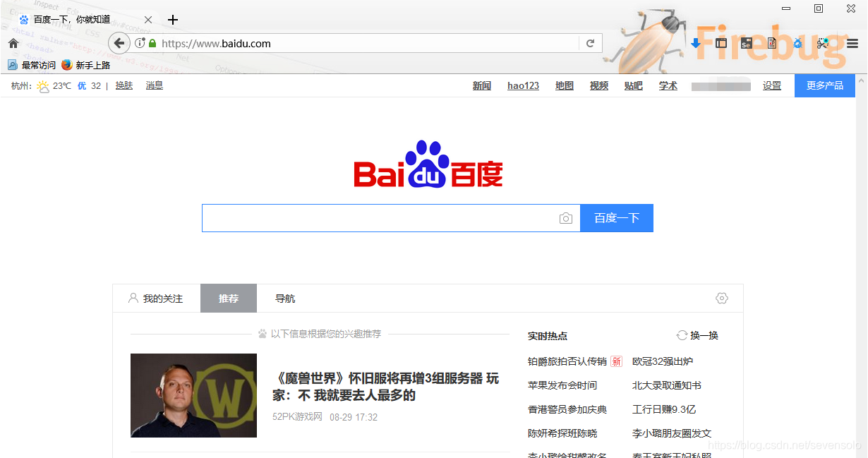Click the camera icon in Baidu search box
868x458 pixels.
[566, 218]
